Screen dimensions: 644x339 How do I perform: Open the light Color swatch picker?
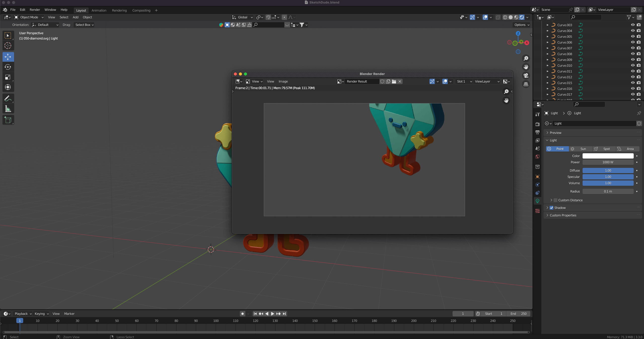coord(608,156)
